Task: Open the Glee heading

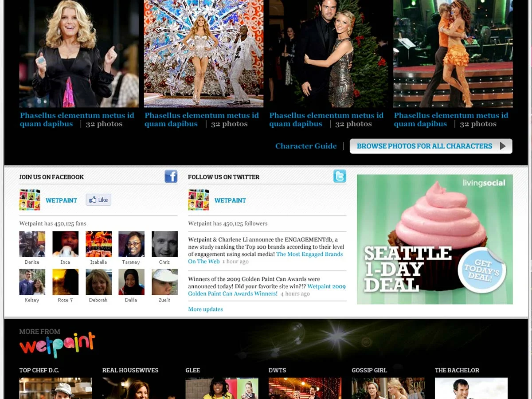Action: click(x=193, y=370)
